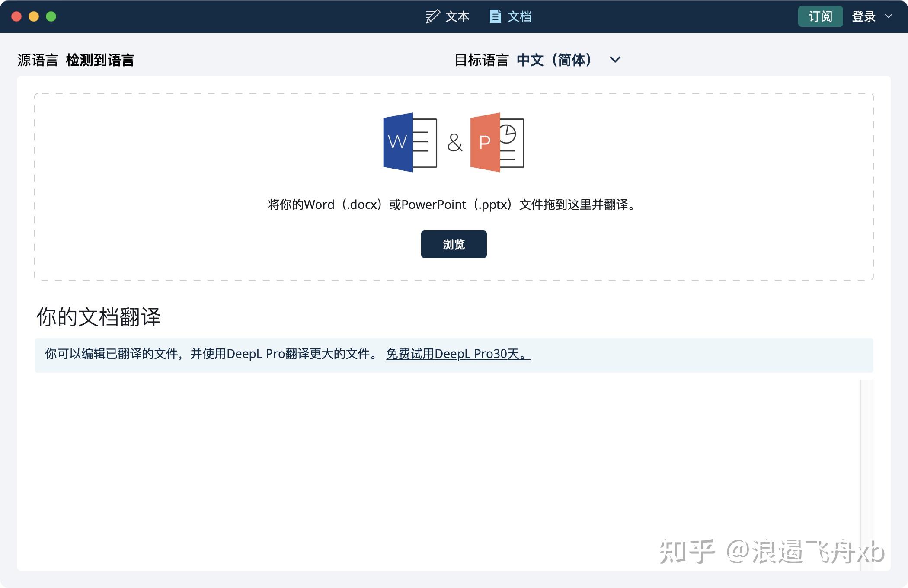
Task: Click the 订阅 subscribe button
Action: pyautogui.click(x=820, y=16)
